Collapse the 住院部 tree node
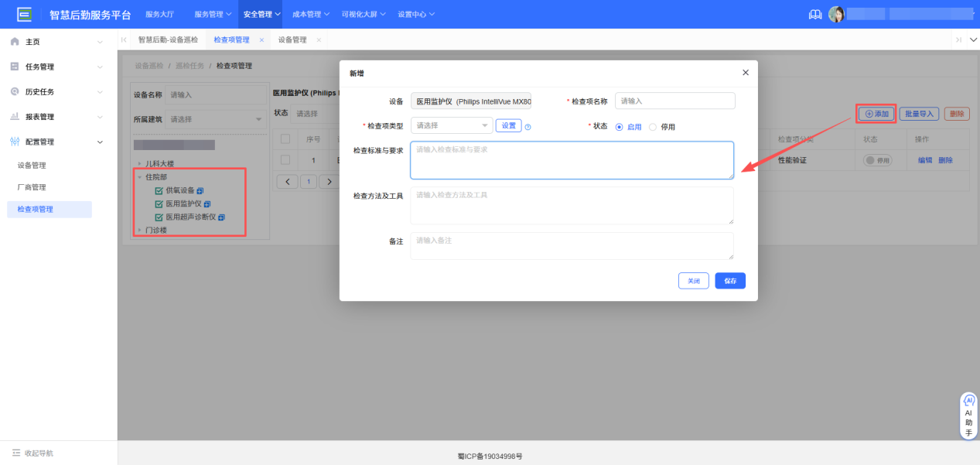This screenshot has width=980, height=465. (x=139, y=178)
